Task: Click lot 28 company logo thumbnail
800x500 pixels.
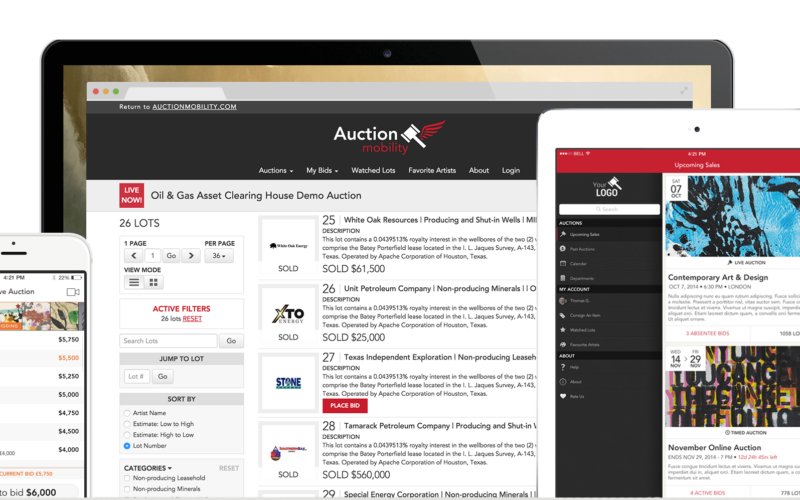Action: click(288, 452)
